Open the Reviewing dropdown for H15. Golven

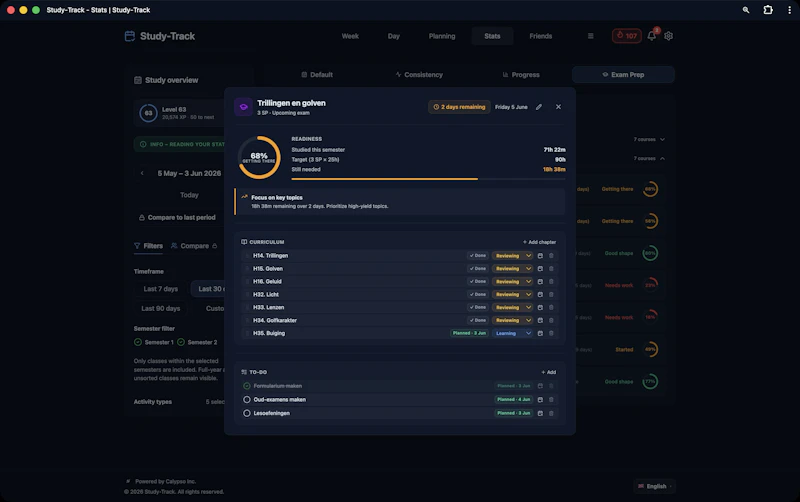512,268
